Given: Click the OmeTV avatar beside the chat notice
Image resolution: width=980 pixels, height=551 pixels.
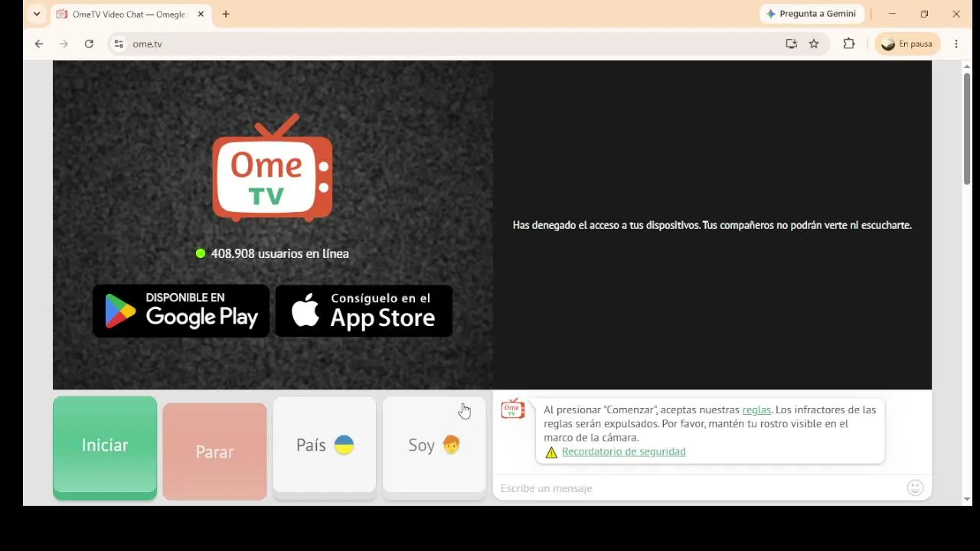Looking at the screenshot, I should pos(513,409).
